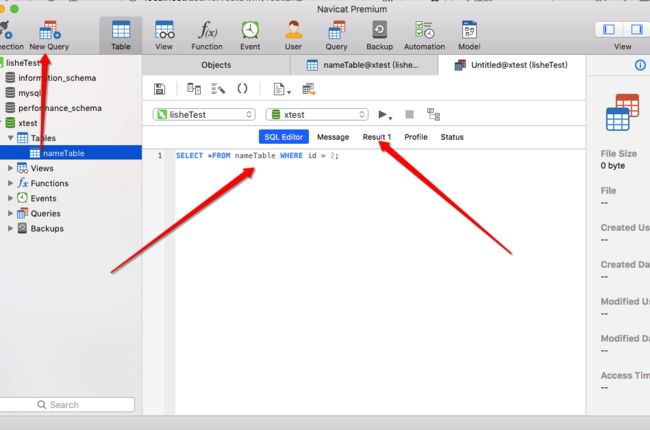
Task: Open the Objects tab
Action: (216, 65)
